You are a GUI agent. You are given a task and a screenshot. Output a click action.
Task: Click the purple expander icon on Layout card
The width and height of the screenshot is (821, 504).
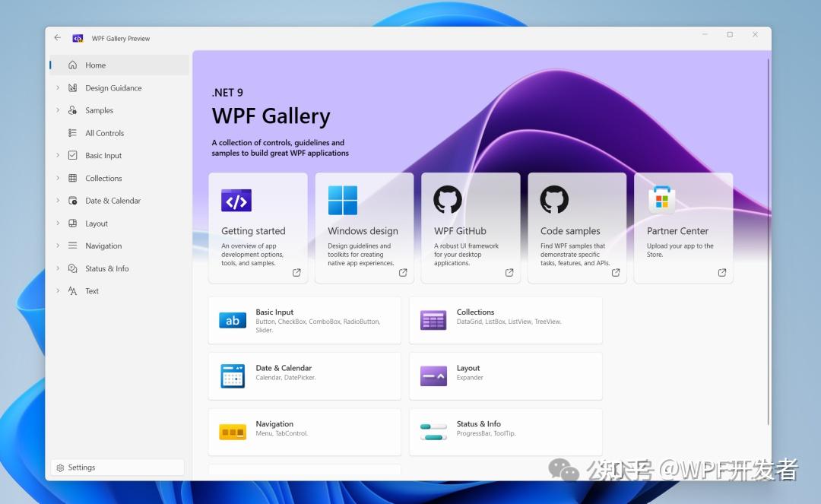click(433, 376)
